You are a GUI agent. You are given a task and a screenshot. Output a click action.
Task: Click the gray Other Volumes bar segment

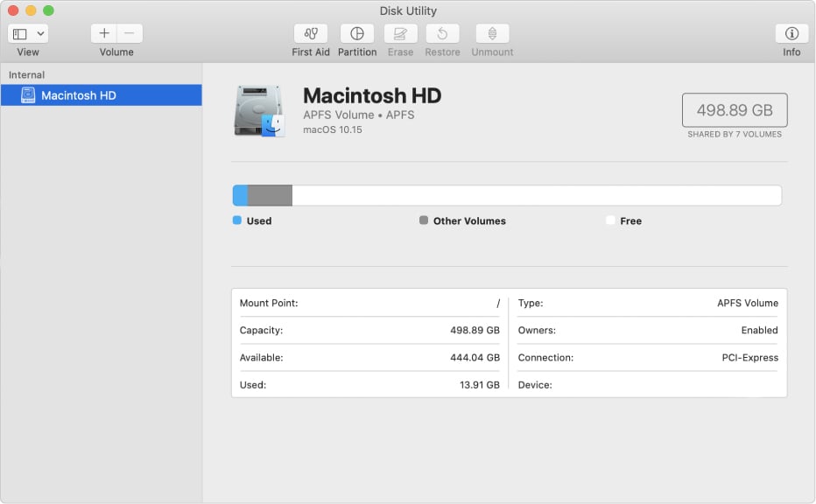(270, 196)
